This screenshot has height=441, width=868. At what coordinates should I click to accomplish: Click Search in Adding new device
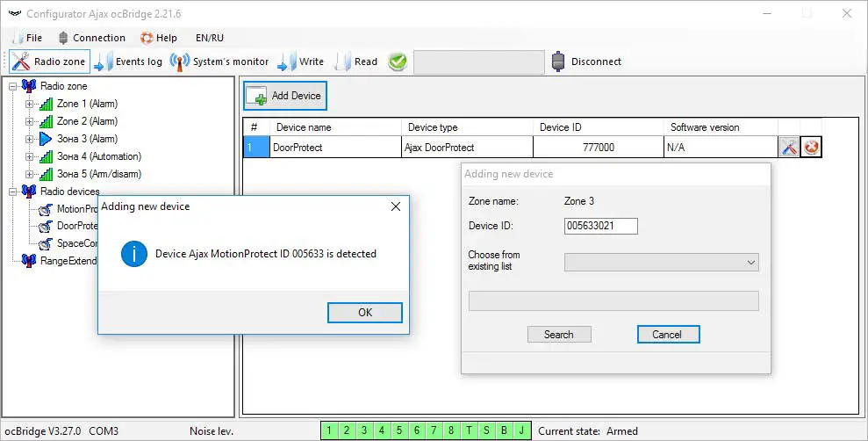click(559, 335)
